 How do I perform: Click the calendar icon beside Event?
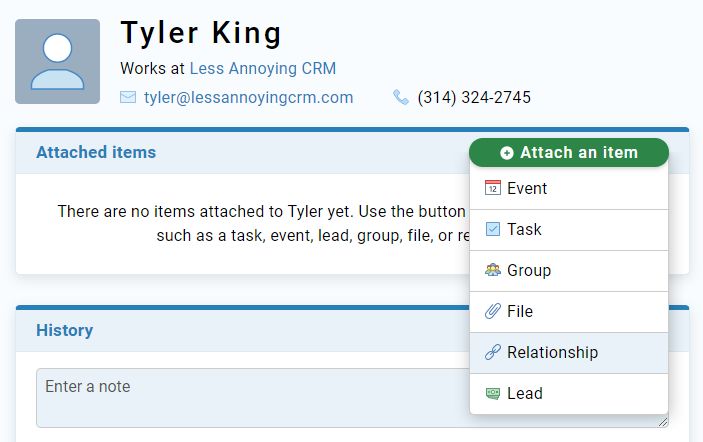tap(492, 188)
